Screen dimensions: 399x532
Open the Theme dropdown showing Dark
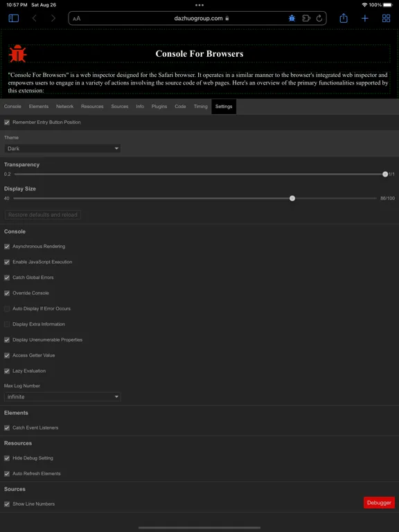point(62,149)
